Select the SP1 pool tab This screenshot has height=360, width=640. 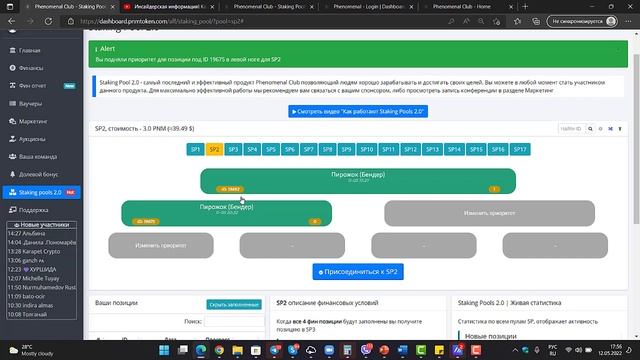(x=195, y=149)
